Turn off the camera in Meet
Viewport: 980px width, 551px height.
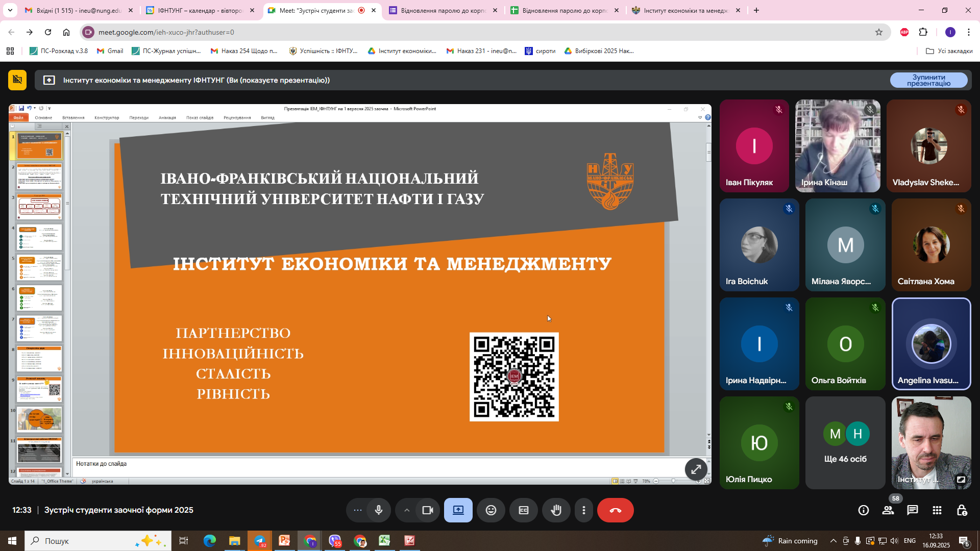pos(427,510)
